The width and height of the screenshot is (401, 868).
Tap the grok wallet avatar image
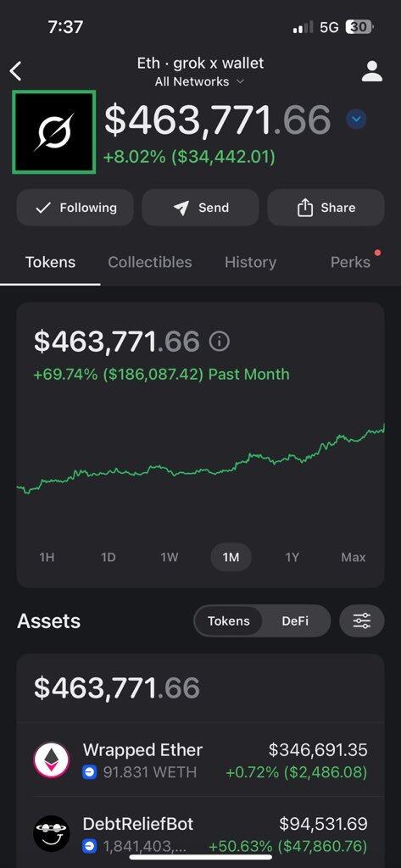point(54,132)
